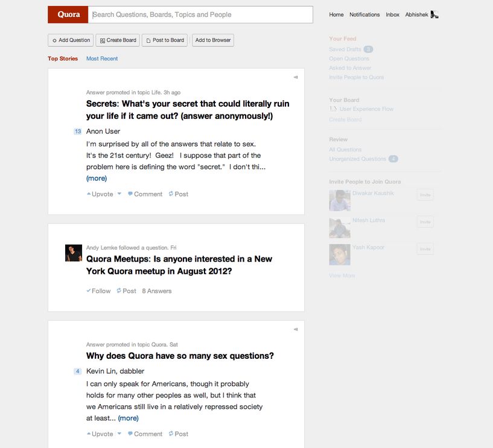Viewport: 493px width, 448px height.
Task: Click Invite People to Quora link
Action: 357,77
